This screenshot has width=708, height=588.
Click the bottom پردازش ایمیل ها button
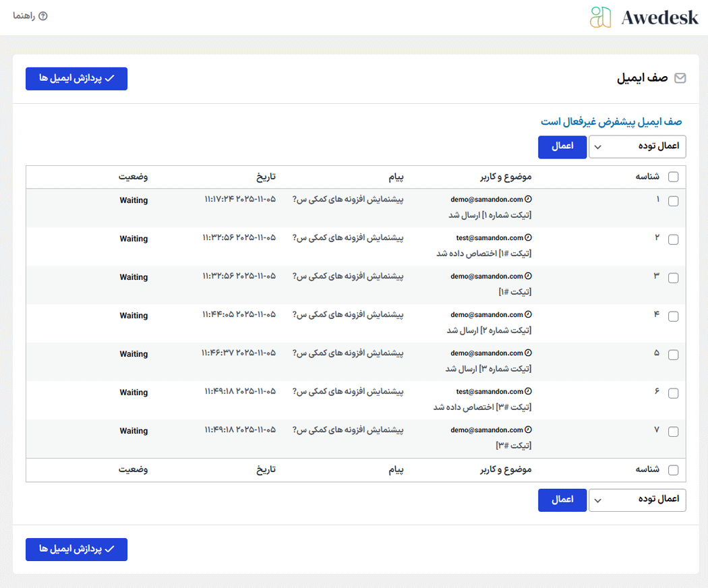pos(76,550)
